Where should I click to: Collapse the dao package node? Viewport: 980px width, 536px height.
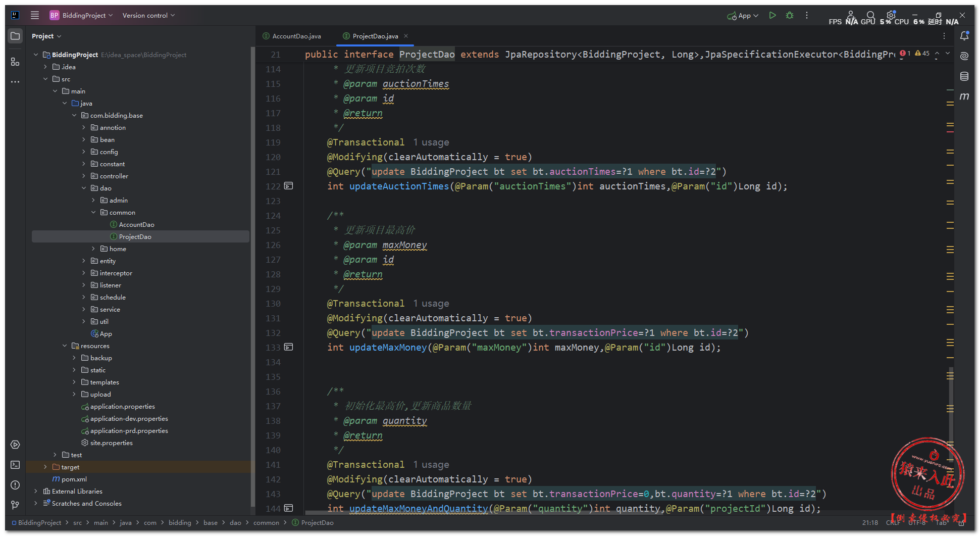(84, 188)
